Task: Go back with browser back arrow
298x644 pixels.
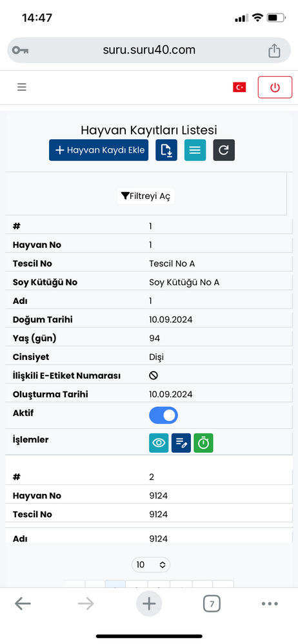Action: [23, 603]
